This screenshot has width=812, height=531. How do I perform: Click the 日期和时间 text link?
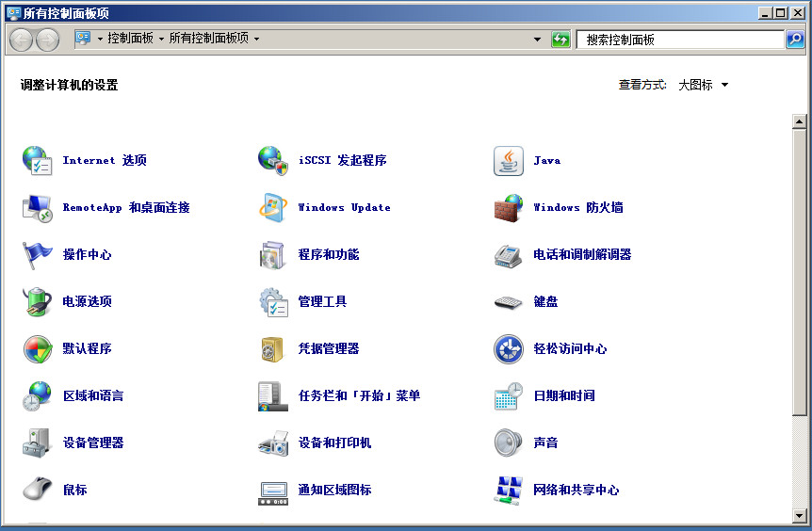point(564,396)
